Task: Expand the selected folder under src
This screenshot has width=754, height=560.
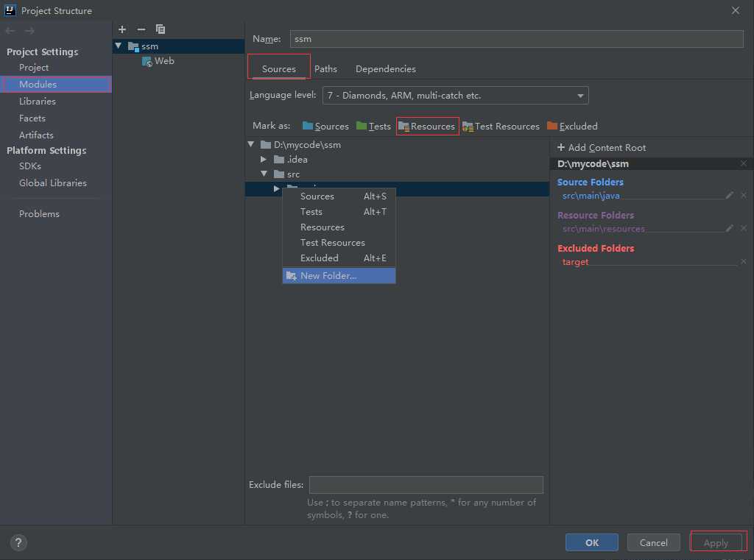Action: [277, 189]
